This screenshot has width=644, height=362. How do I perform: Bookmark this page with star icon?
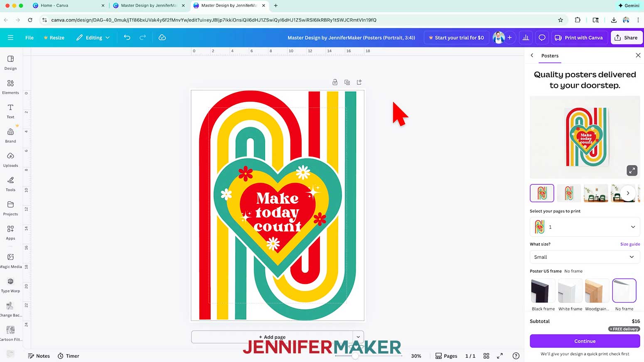click(x=560, y=20)
